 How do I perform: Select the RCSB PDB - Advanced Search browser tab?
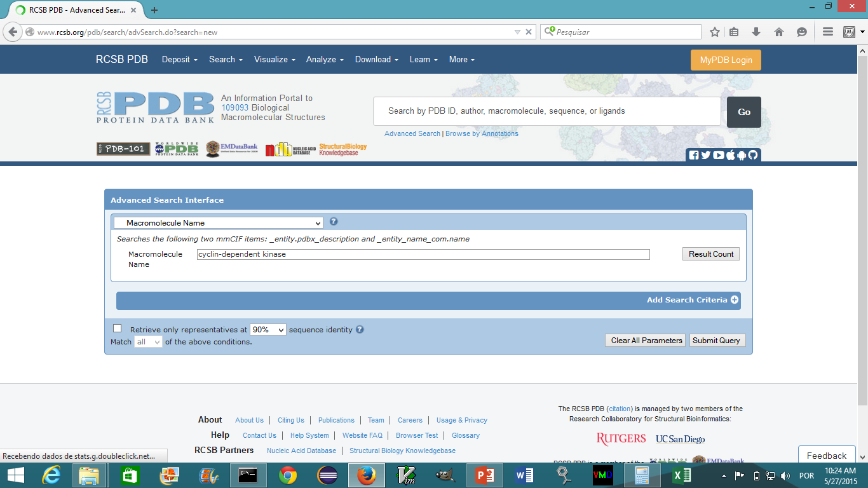coord(76,10)
